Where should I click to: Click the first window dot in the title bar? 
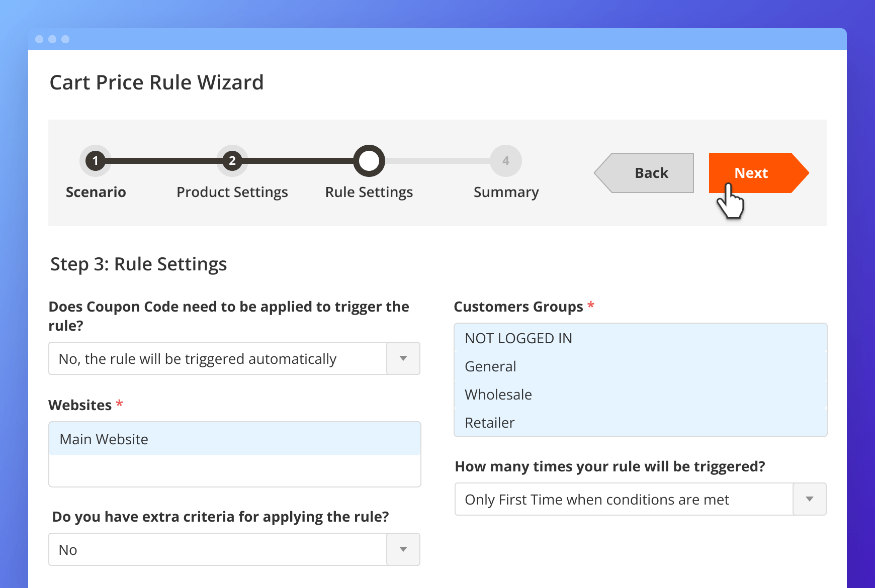pos(40,39)
